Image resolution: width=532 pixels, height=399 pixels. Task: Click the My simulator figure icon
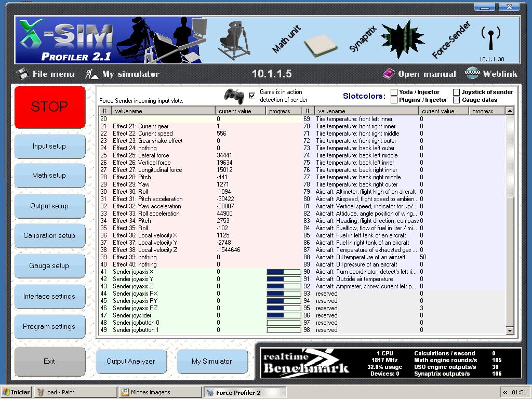[x=91, y=74]
